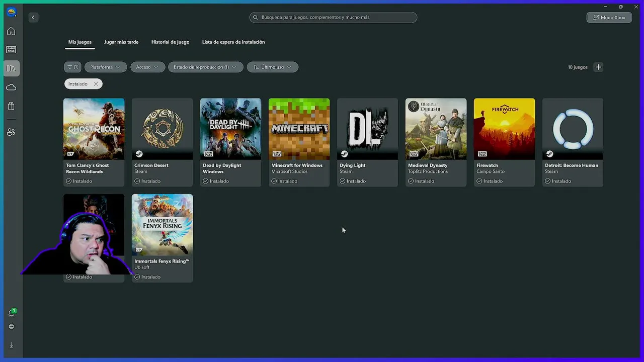Click the "Dead by Daylight Windows" title text
Screen dimensions: 644x362
222,168
